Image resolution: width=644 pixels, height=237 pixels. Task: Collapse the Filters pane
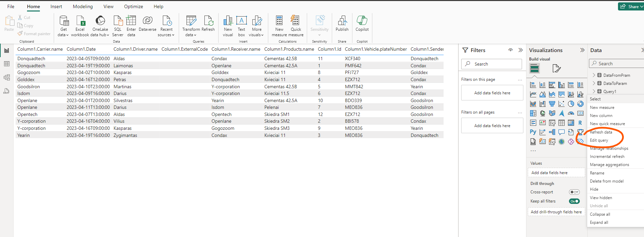(520, 50)
